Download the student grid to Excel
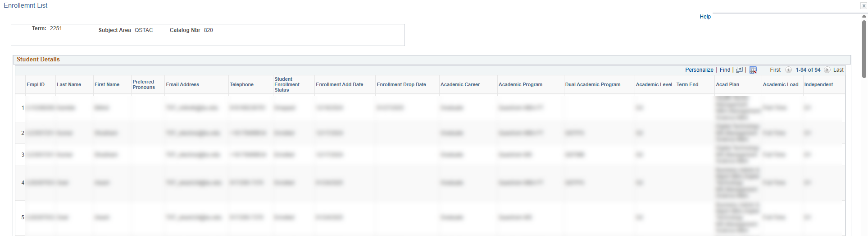The height and width of the screenshot is (236, 868). [x=753, y=70]
